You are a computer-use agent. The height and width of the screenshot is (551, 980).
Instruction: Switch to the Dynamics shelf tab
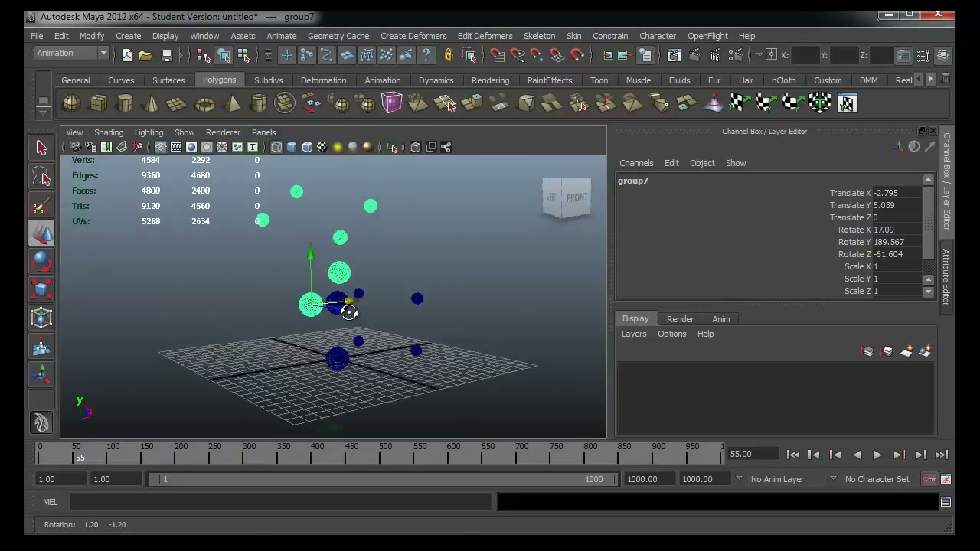click(x=436, y=80)
